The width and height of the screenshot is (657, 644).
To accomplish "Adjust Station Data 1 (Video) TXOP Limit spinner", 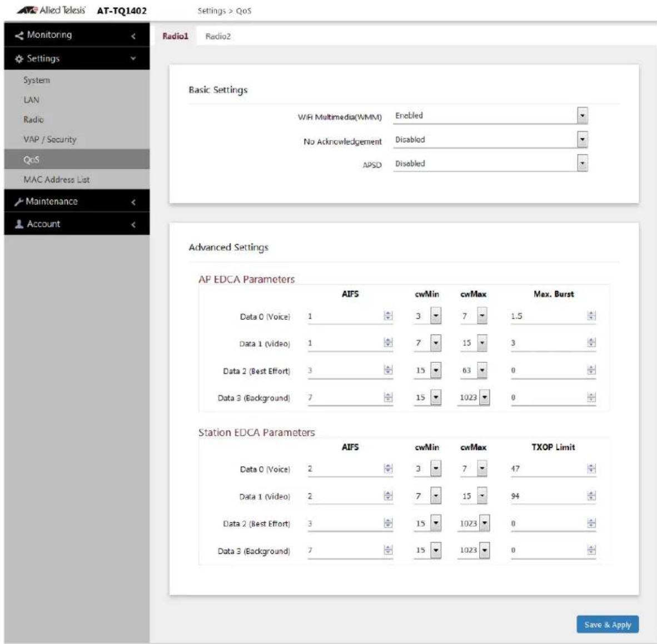I will (591, 496).
